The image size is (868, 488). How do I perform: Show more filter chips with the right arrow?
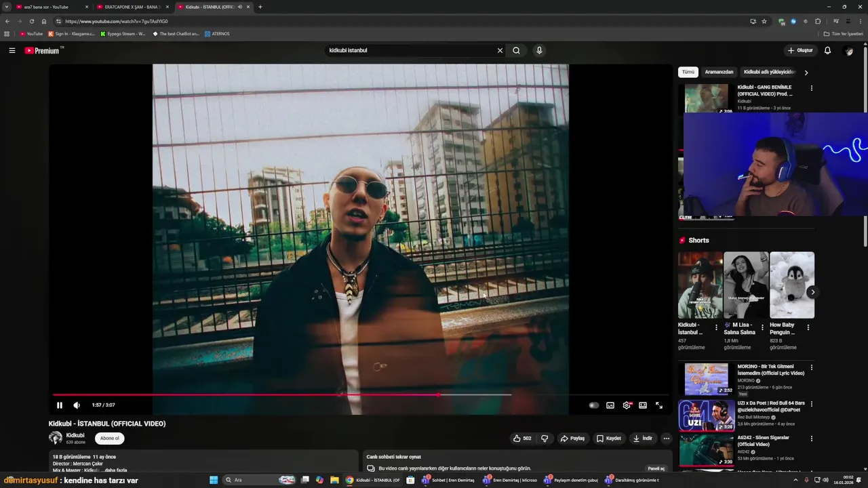(806, 73)
